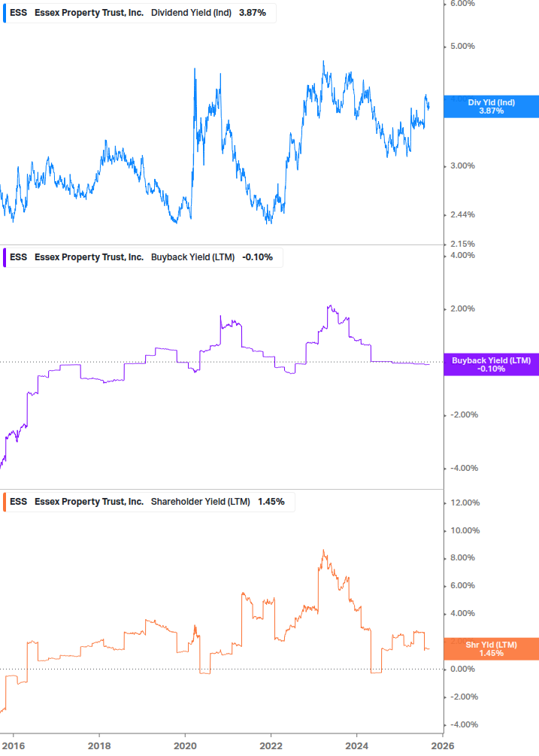The image size is (539, 756).
Task: Select the purple Buyback Yield -0.10% tag
Action: tap(491, 365)
